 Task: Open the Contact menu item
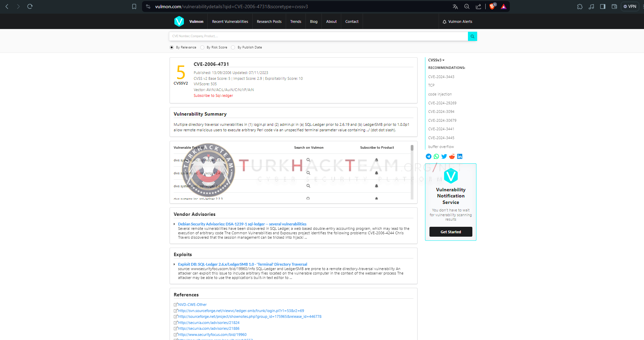pyautogui.click(x=352, y=21)
